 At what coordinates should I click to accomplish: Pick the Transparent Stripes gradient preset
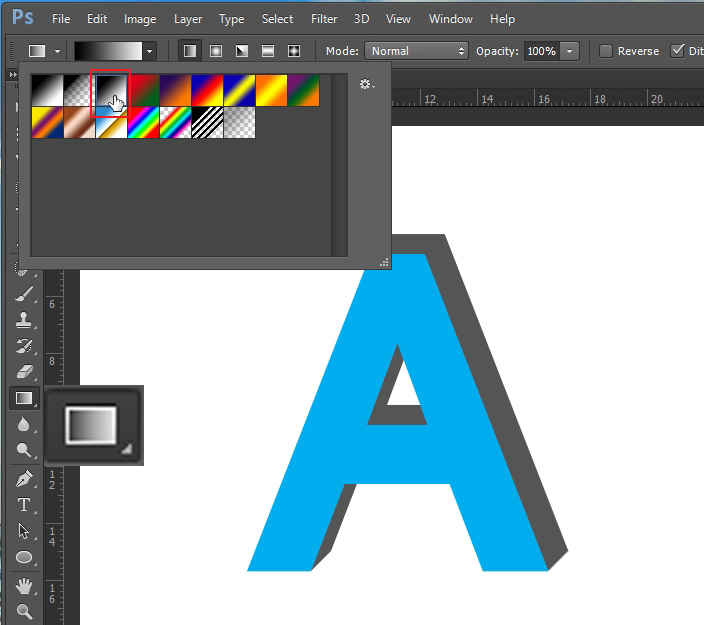[x=207, y=123]
